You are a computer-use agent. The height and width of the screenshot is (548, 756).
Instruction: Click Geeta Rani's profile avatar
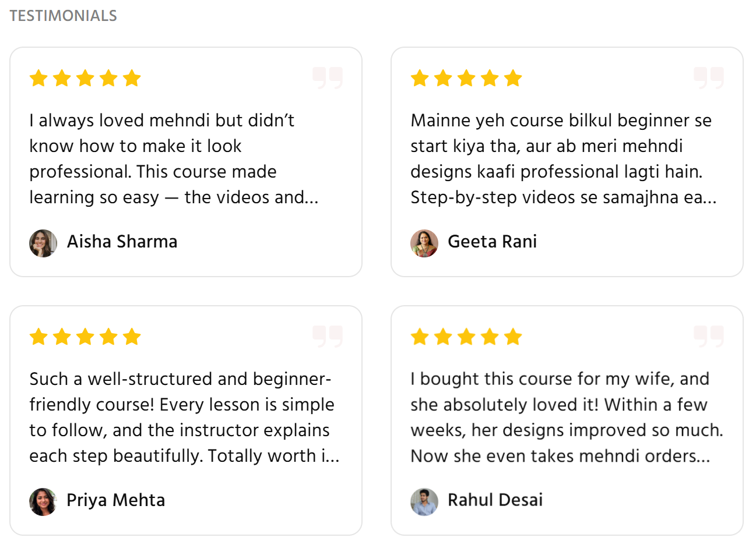pyautogui.click(x=424, y=243)
